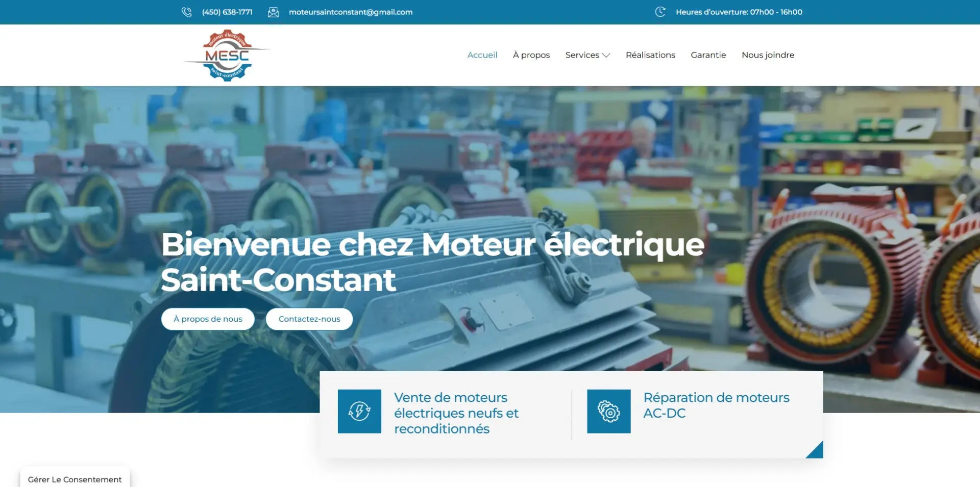This screenshot has width=980, height=487.
Task: Click the phone icon in top bar
Action: [186, 12]
